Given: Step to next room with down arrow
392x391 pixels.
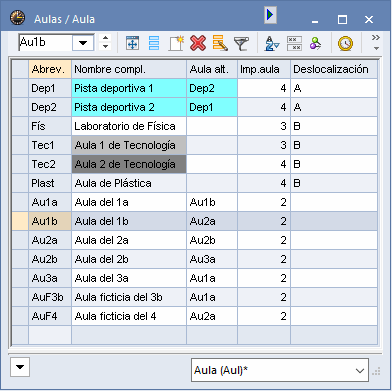Looking at the screenshot, I should tap(105, 47).
